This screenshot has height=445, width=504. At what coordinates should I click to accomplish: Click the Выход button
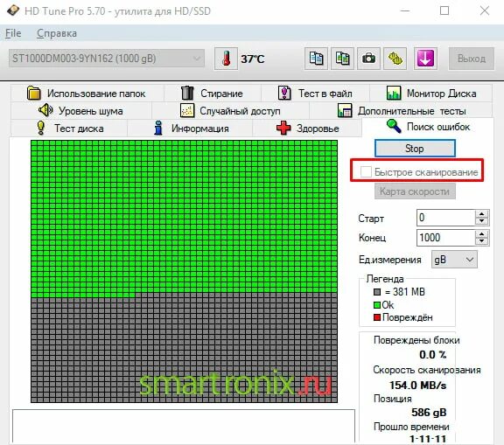472,59
